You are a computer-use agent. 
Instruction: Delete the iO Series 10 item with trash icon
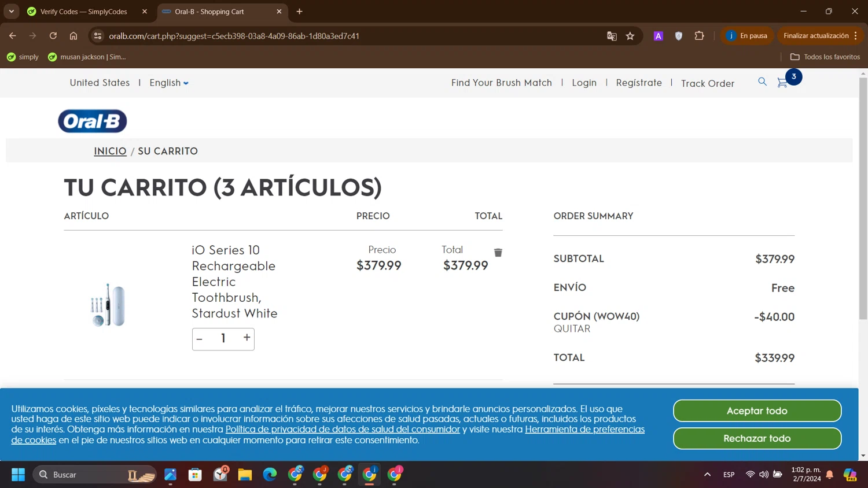(498, 253)
